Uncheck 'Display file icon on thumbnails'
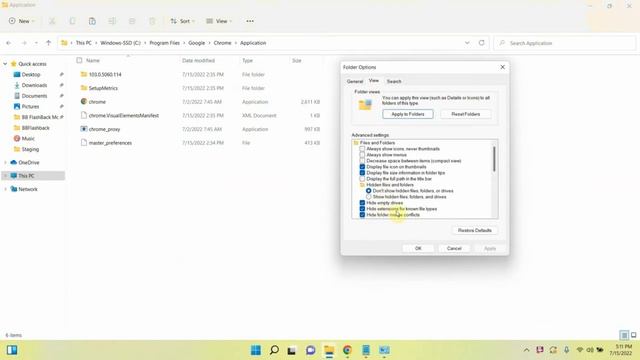Screen dimensions: 640x360 click(362, 167)
